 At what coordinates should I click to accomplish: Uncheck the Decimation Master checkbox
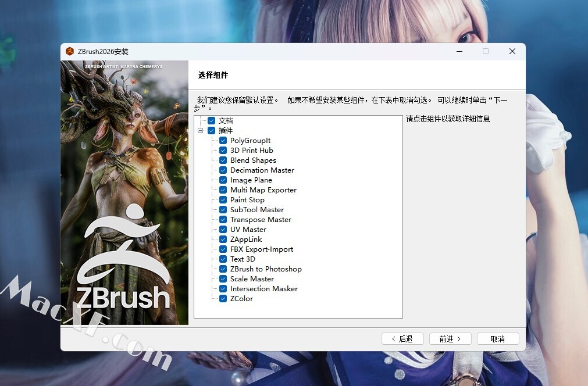click(223, 170)
